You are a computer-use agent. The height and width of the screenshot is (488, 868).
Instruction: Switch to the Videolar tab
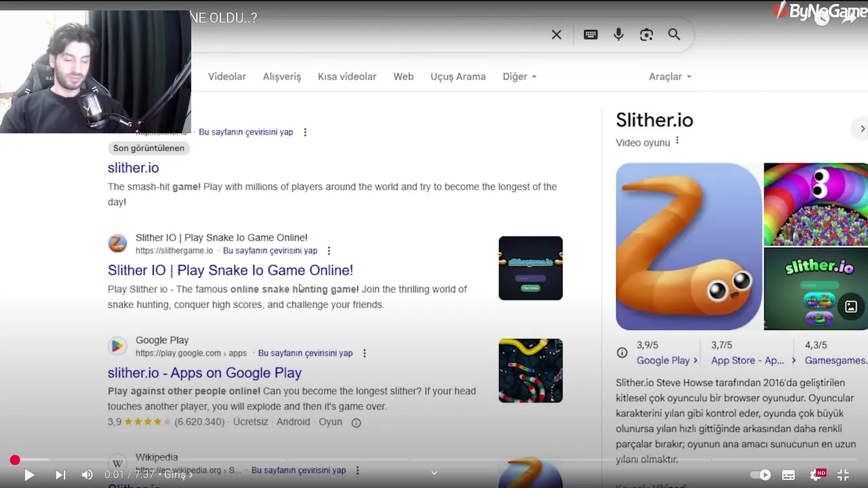coord(226,77)
